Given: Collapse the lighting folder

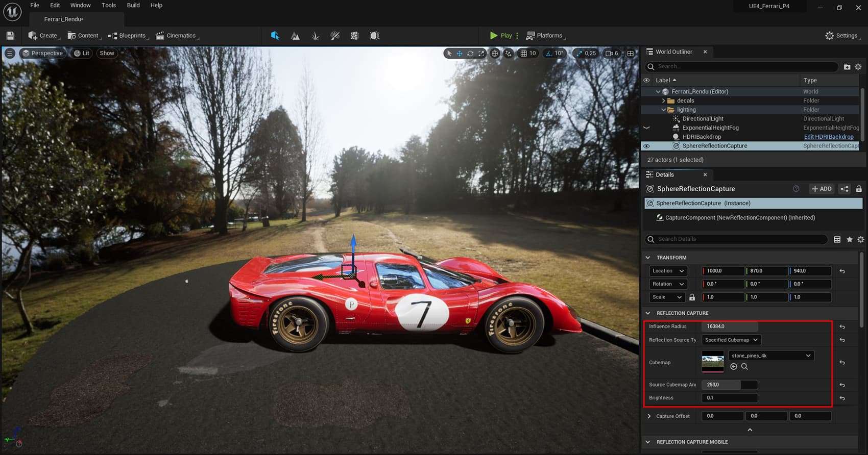Looking at the screenshot, I should pos(664,110).
